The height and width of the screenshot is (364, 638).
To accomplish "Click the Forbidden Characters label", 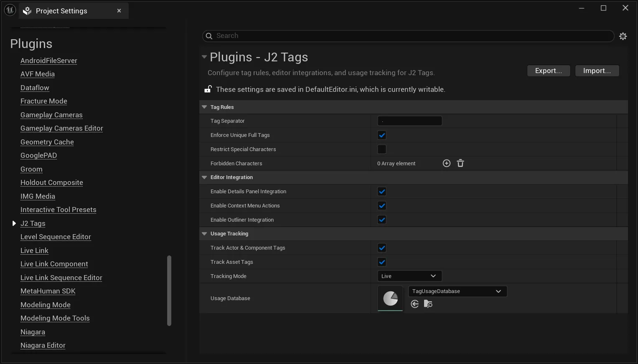I will 236,164.
